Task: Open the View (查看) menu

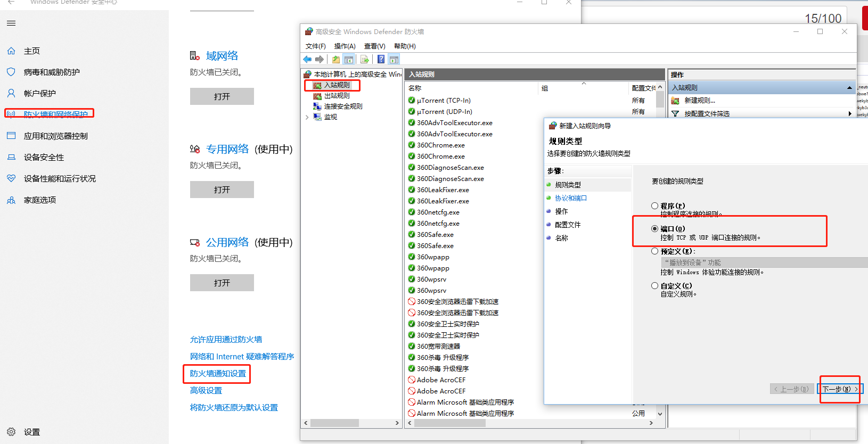Action: coord(374,46)
